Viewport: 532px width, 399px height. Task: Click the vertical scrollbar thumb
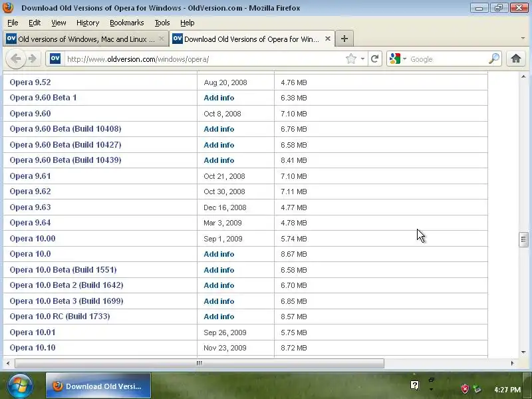point(523,239)
